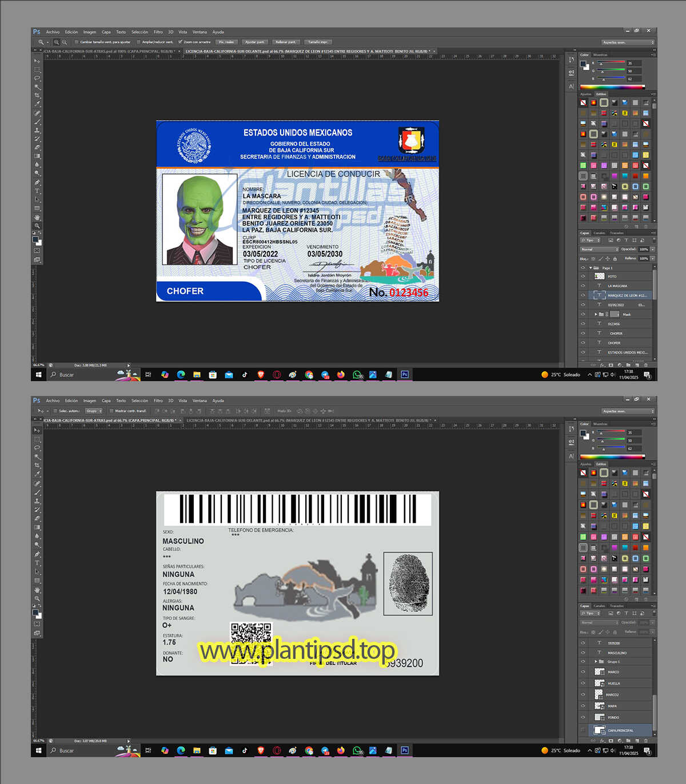Enable the 'Selec. autom.' checkbox

pos(55,411)
